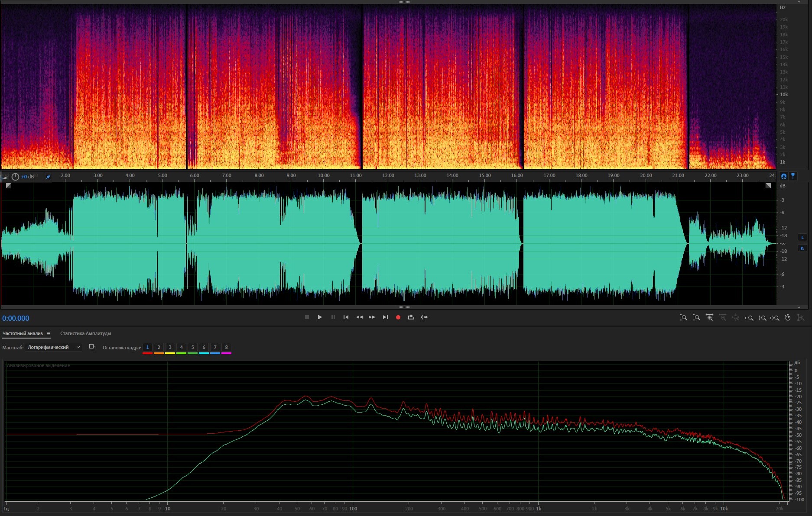Click the 10k label on spectral Hz scale
The height and width of the screenshot is (516, 812).
[x=784, y=94]
